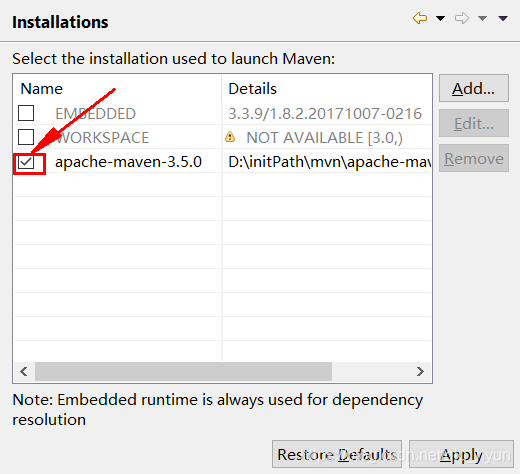This screenshot has width=520, height=474.
Task: Click the Apply button
Action: tap(461, 454)
